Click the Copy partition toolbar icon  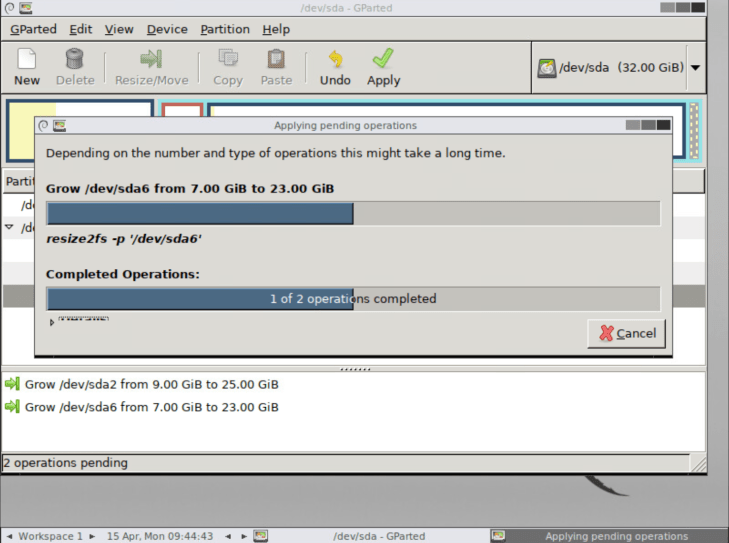(228, 60)
